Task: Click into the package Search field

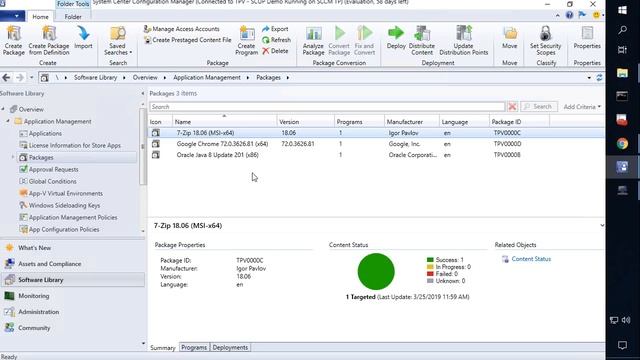Action: point(327,107)
